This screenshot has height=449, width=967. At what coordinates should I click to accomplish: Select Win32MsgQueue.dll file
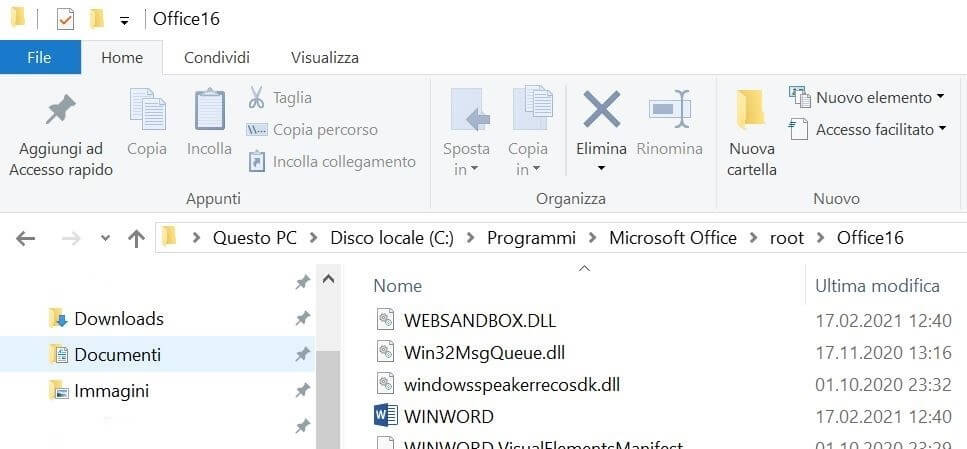click(x=484, y=353)
